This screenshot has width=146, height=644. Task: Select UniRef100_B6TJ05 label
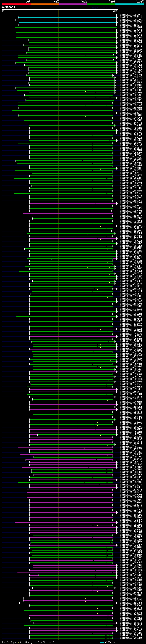coord(131,630)
